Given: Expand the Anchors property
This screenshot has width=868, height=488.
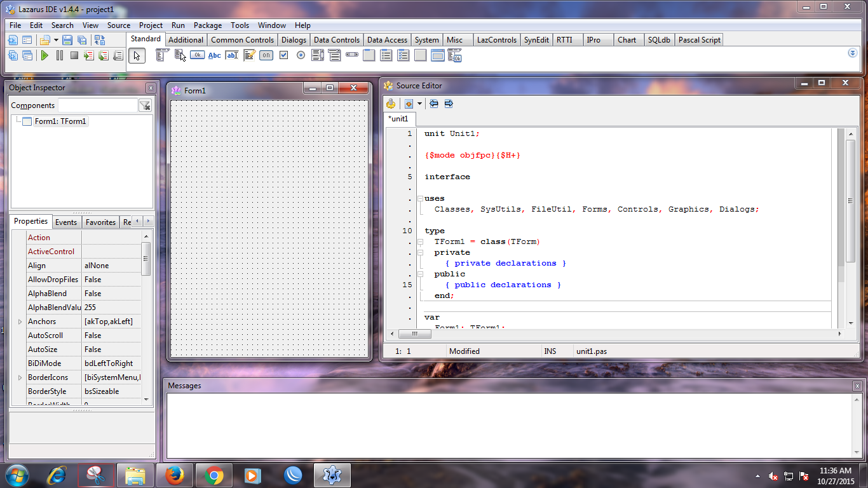Looking at the screenshot, I should coord(20,322).
